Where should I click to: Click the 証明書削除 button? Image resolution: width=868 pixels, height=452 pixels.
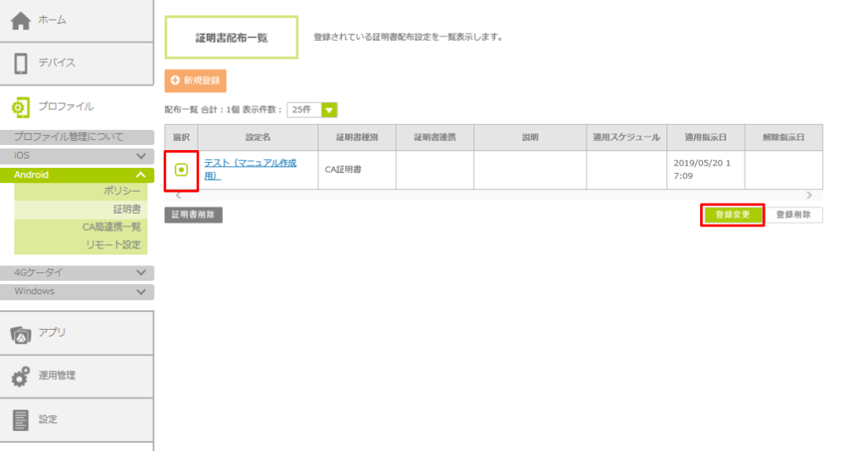[193, 215]
